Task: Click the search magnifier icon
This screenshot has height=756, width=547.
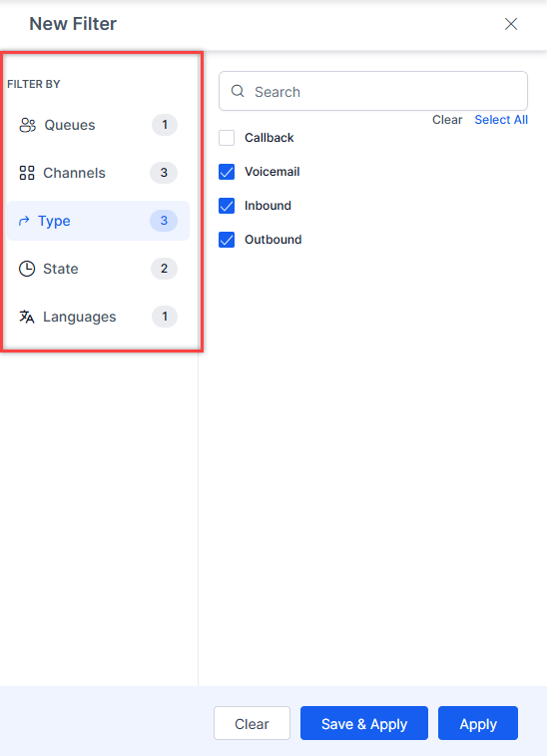Action: [238, 91]
